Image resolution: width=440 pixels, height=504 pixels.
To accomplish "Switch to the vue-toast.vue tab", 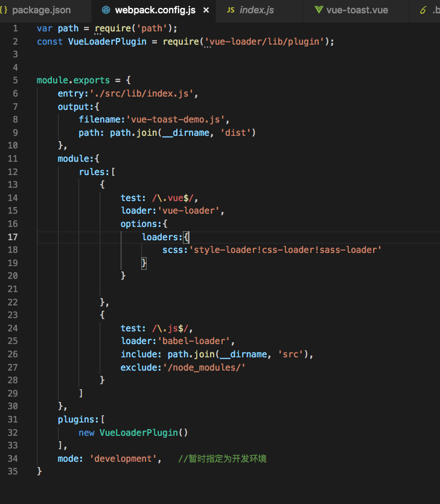I will (x=357, y=10).
